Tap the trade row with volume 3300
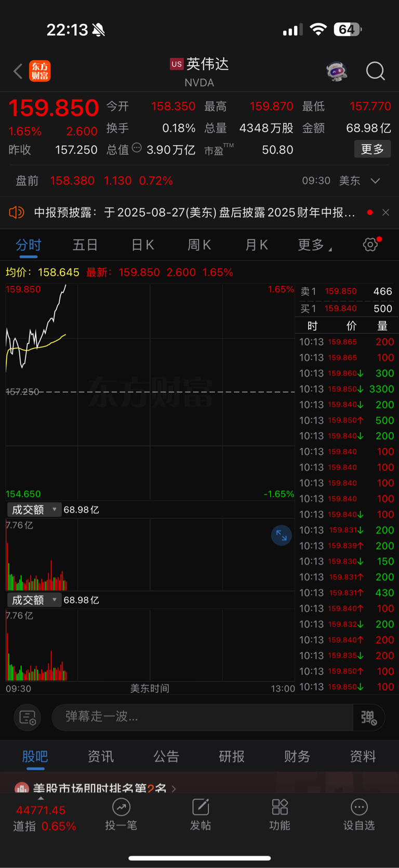 [x=347, y=389]
